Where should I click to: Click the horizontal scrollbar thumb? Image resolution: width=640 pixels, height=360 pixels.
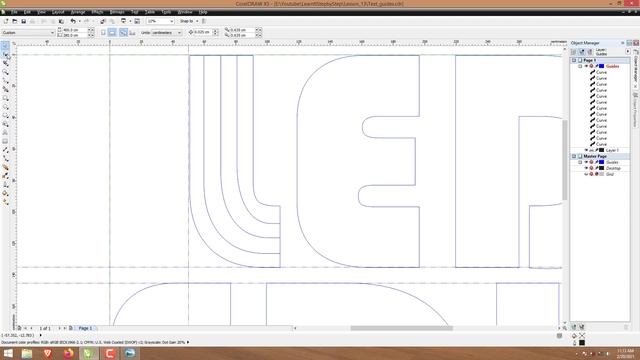402,328
